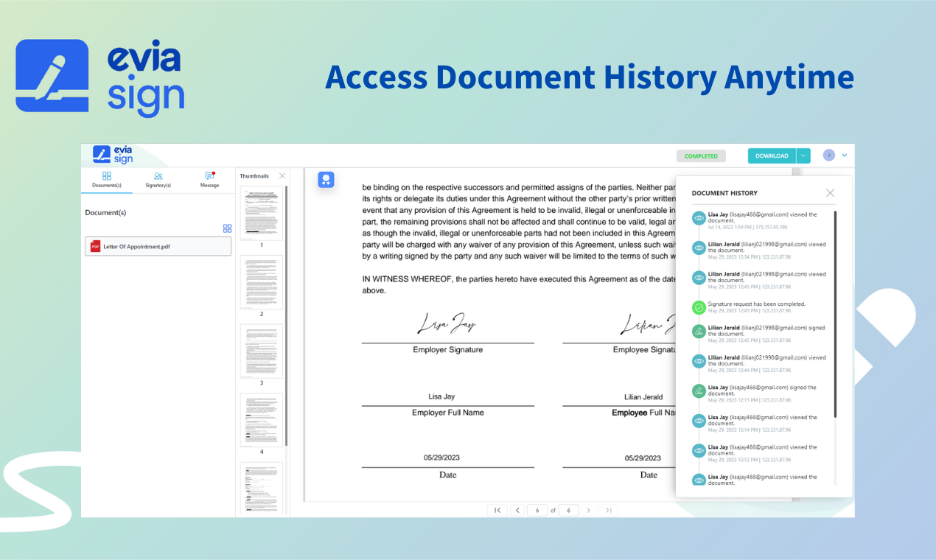Click 'Employer Signature' label in the document

pyautogui.click(x=448, y=350)
